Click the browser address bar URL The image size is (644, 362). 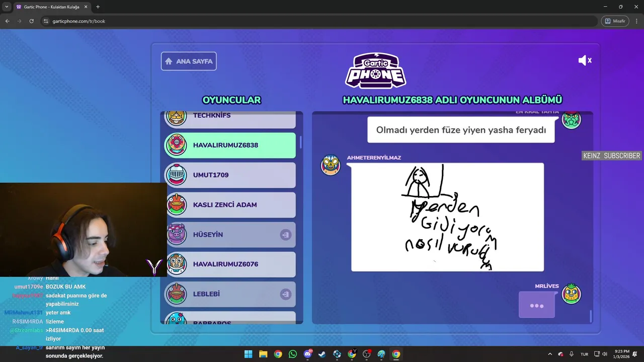[x=79, y=21]
